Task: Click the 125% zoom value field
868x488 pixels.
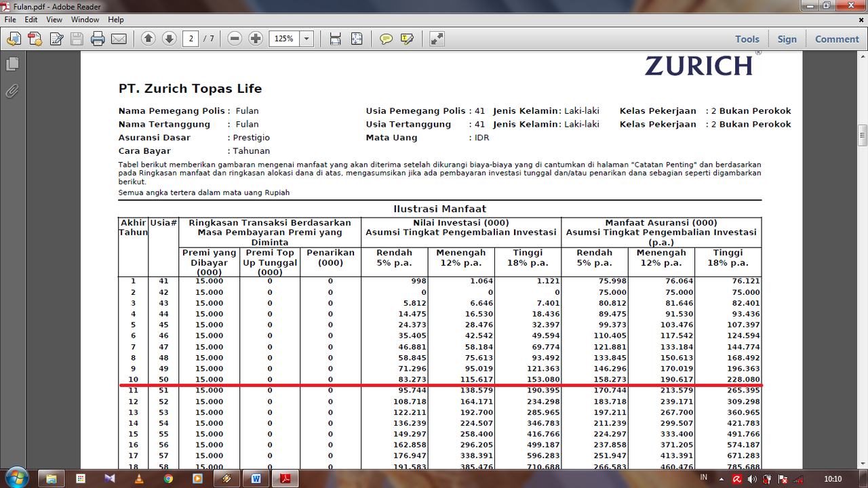Action: (284, 39)
